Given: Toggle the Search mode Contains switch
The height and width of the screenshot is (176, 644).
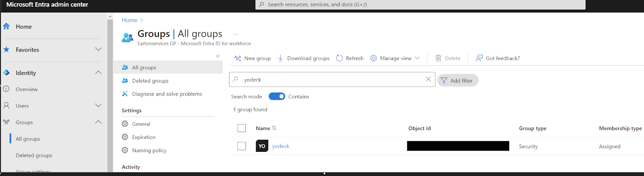Looking at the screenshot, I should pos(277,96).
